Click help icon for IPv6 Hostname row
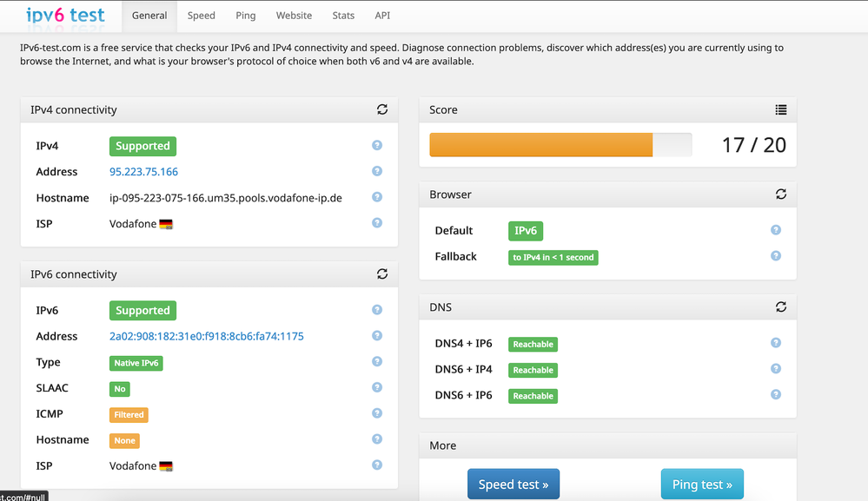This screenshot has height=501, width=868. tap(377, 439)
